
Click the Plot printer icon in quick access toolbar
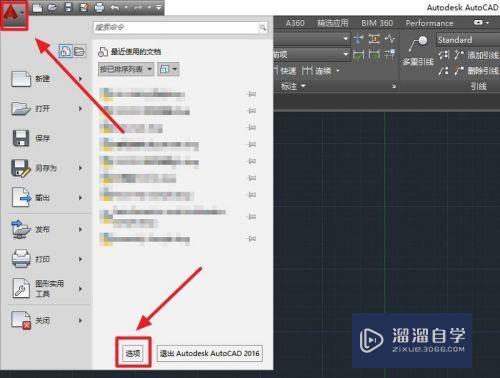click(x=99, y=8)
